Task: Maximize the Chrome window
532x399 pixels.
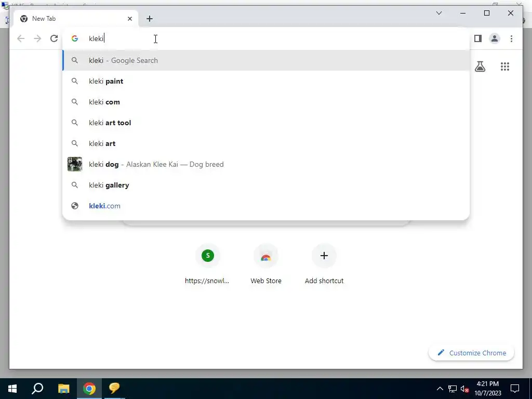Action: 486,13
